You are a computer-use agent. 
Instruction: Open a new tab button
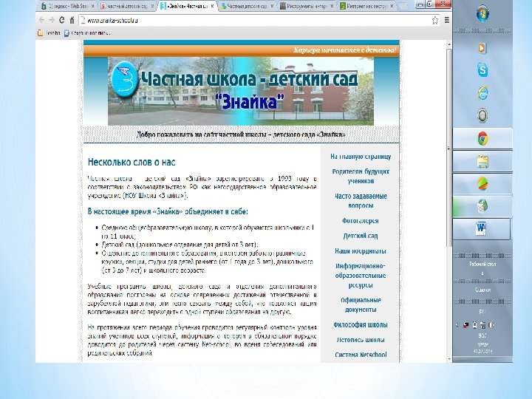403,6
